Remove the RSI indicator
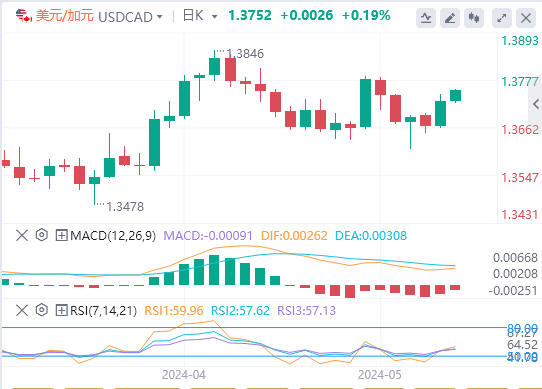Viewport: 542px width, 389px height. point(22,310)
